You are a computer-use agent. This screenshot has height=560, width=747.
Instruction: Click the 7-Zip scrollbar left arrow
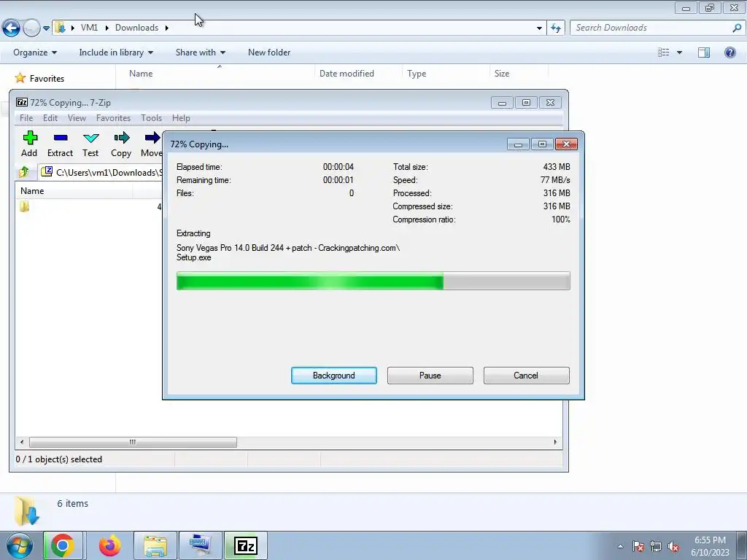coord(21,443)
